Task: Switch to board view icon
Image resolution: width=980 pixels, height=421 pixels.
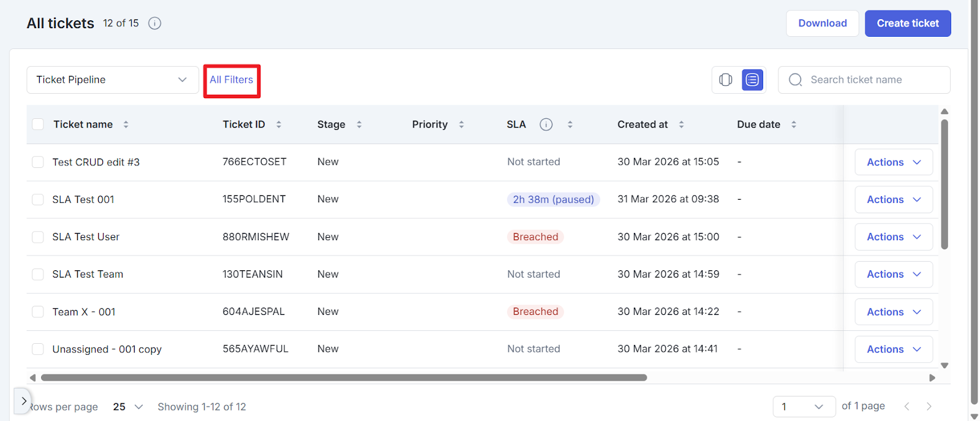Action: 726,80
